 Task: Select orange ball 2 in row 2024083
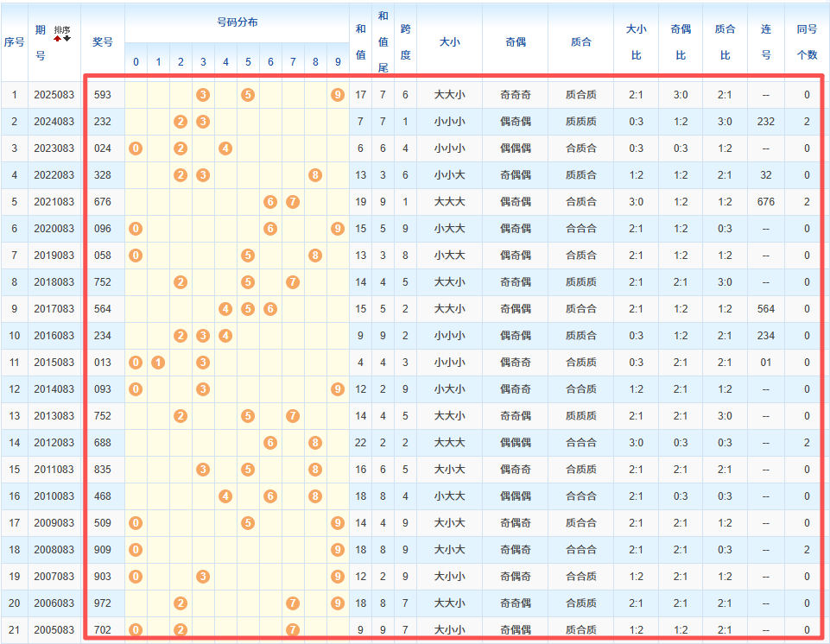pos(181,121)
